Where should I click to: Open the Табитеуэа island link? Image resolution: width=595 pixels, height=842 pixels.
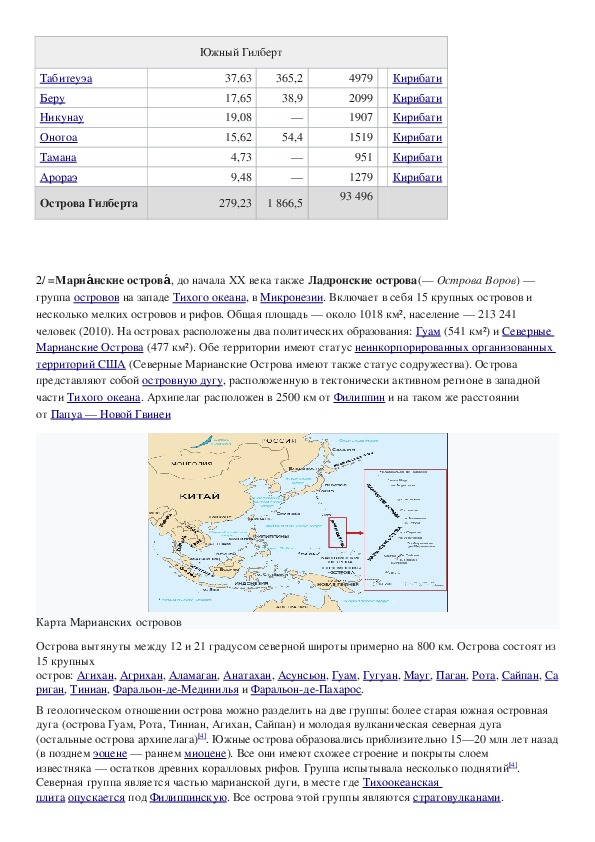point(66,78)
